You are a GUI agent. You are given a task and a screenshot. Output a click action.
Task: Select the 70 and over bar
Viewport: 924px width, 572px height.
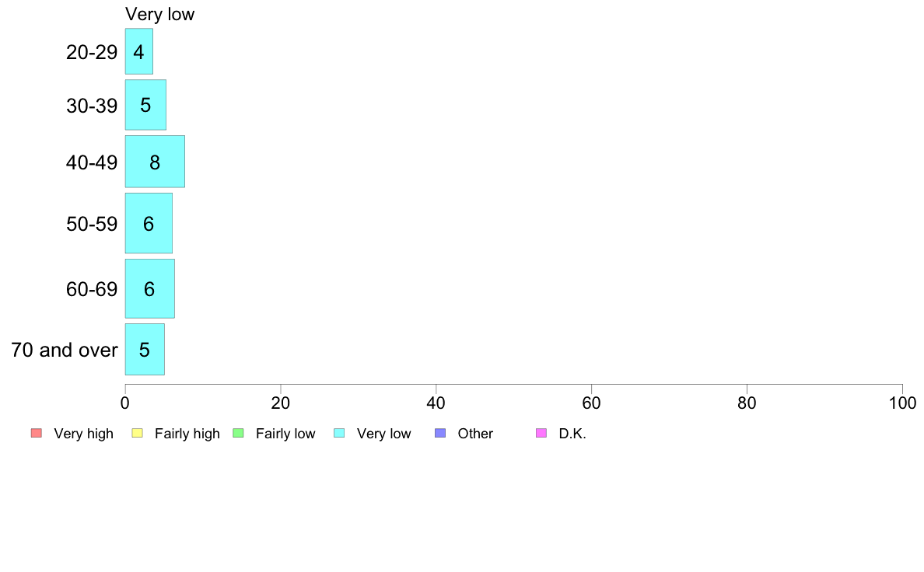(145, 350)
